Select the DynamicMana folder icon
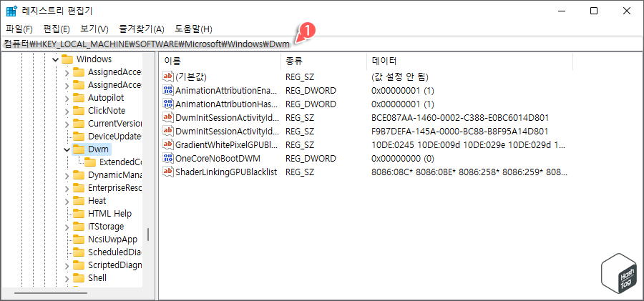 click(x=79, y=175)
